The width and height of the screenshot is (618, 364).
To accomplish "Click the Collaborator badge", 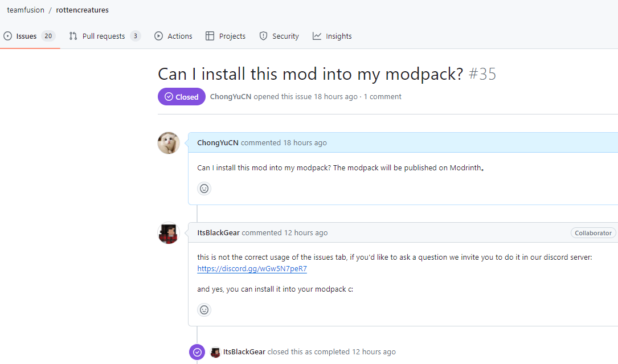I will tap(593, 233).
